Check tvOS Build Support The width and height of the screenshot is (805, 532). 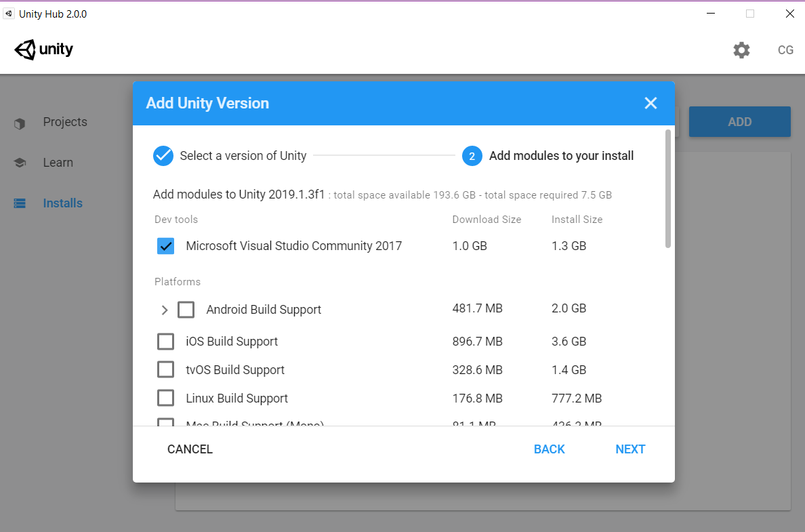pyautogui.click(x=166, y=369)
